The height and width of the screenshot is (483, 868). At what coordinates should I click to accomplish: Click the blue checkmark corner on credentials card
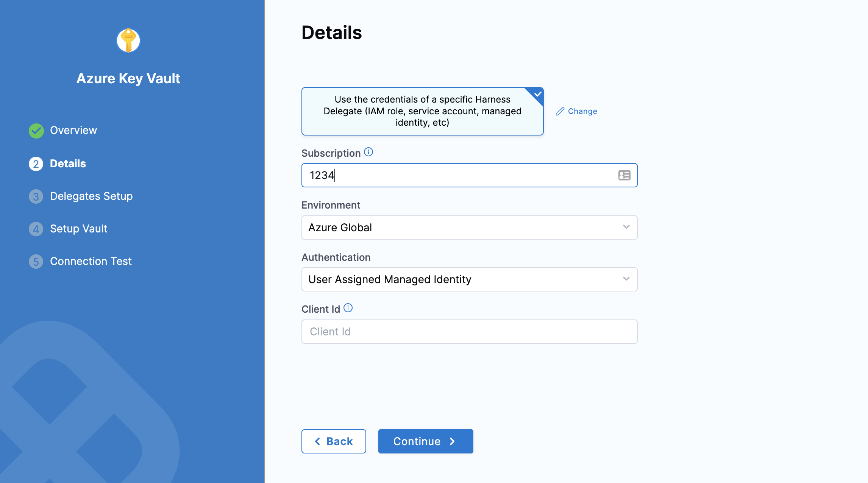[537, 94]
